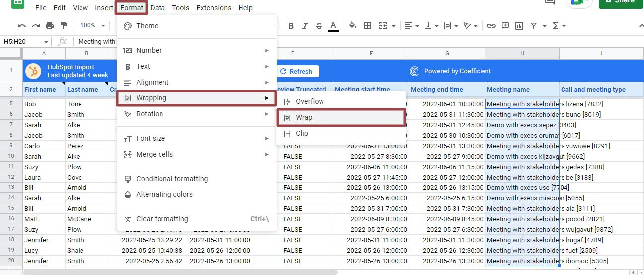Select Conditional formatting in Format menu
Screen dimensions: 644x275
coord(172,179)
